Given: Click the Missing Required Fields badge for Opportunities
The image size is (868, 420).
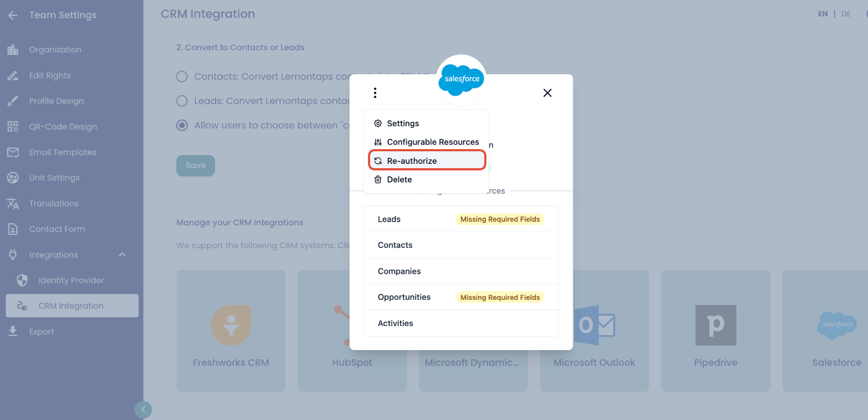Looking at the screenshot, I should click(500, 298).
